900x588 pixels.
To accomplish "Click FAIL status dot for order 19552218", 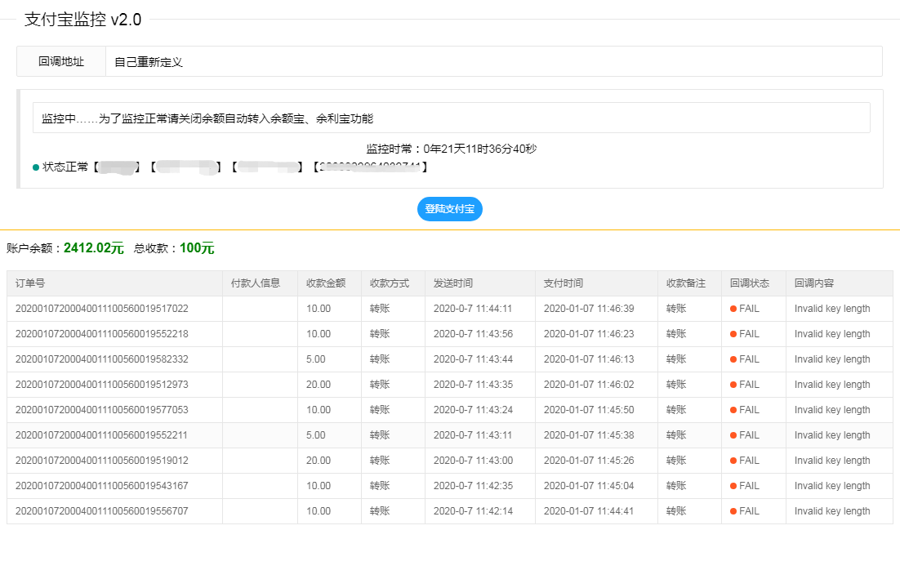I will pyautogui.click(x=733, y=334).
